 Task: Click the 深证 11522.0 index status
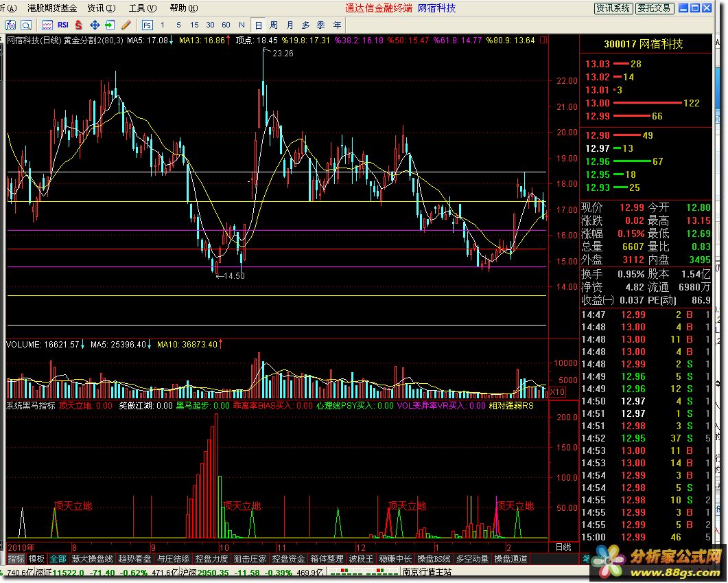[x=61, y=573]
